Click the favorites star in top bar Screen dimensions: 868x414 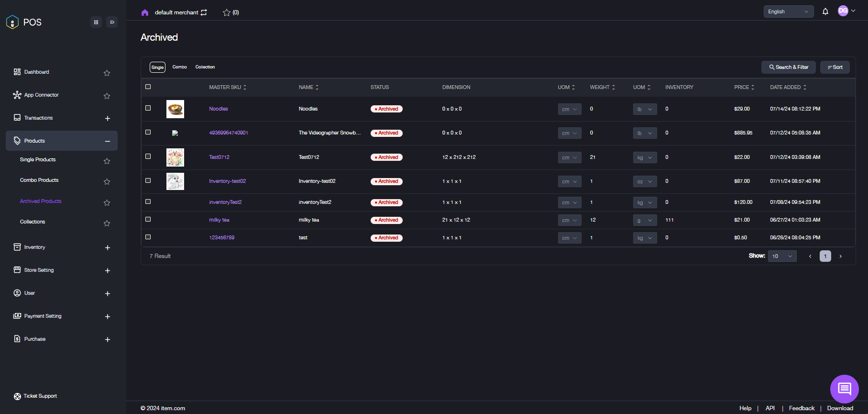pyautogui.click(x=227, y=12)
